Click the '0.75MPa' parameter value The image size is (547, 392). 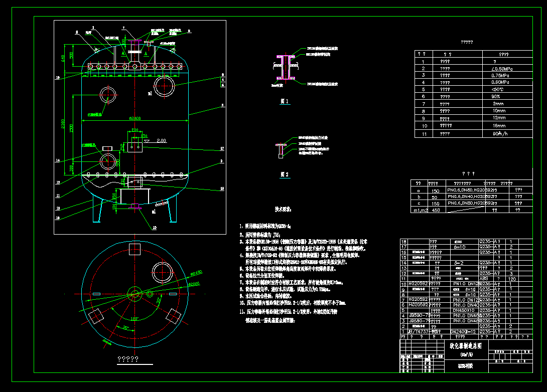(500, 76)
